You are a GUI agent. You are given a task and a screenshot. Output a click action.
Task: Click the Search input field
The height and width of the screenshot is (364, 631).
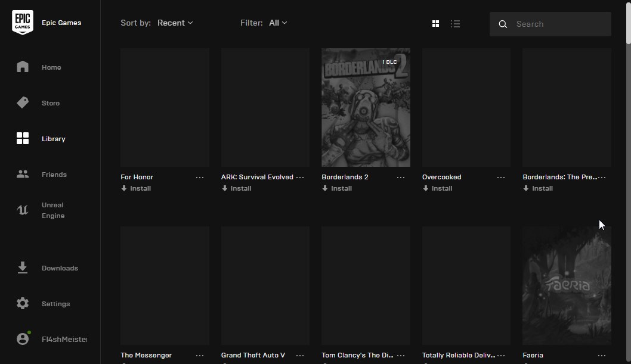tap(550, 24)
